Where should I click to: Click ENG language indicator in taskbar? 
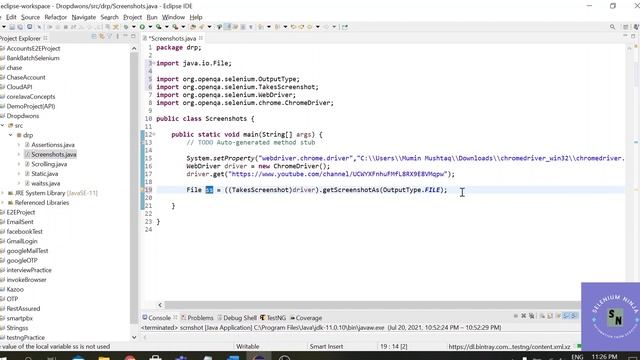point(577,357)
